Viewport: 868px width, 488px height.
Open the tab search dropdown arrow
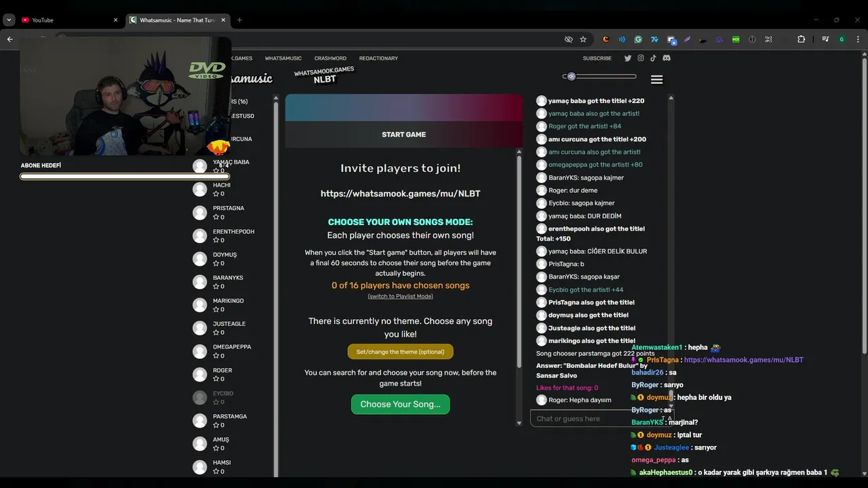click(9, 20)
